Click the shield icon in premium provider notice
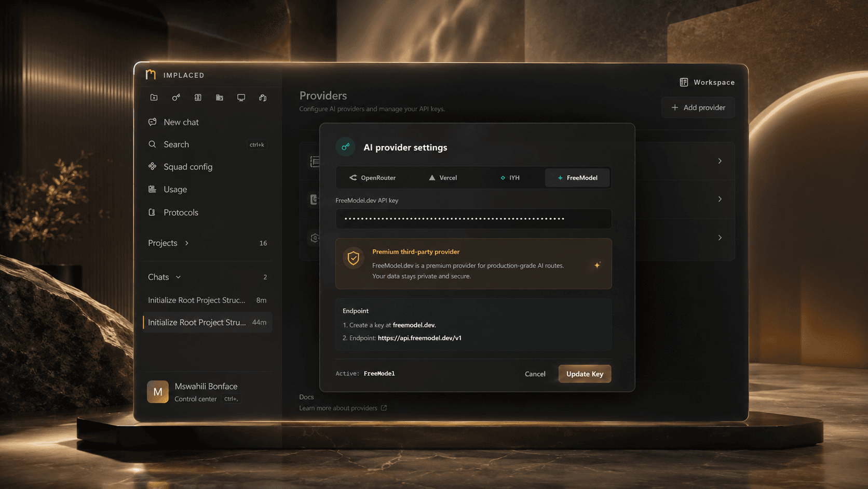The height and width of the screenshot is (489, 868). (354, 258)
